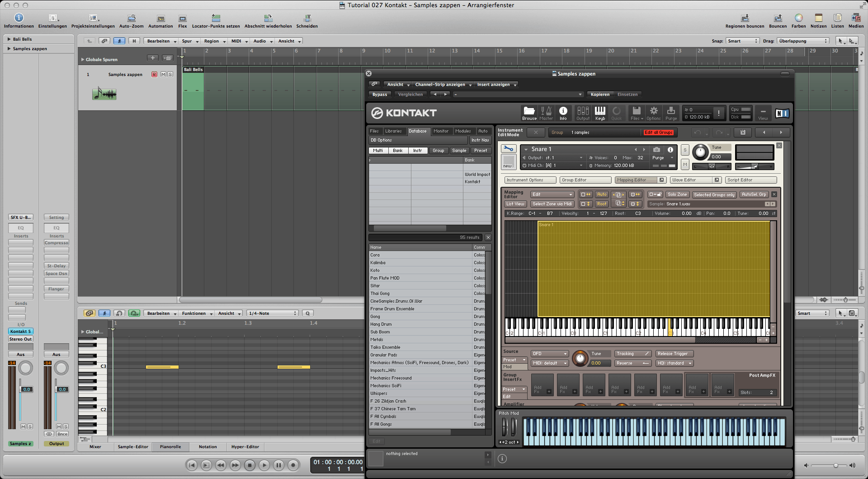Toggle the Kontakt Keyb keyboard icon
868x479 pixels.
600,113
